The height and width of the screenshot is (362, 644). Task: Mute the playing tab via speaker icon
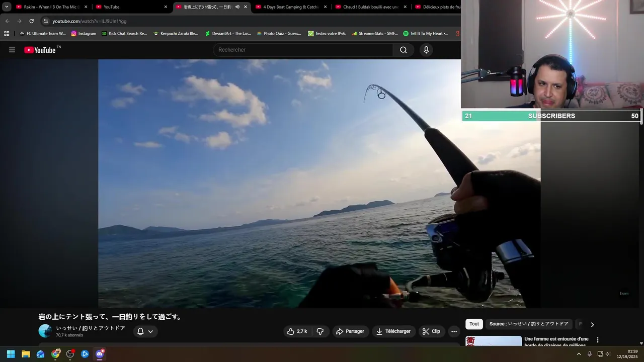237,7
